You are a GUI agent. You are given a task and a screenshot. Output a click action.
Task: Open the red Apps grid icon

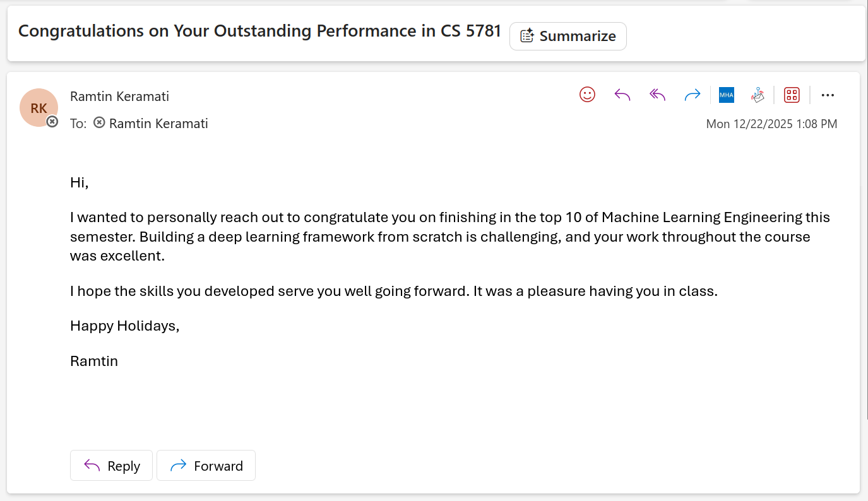point(792,95)
